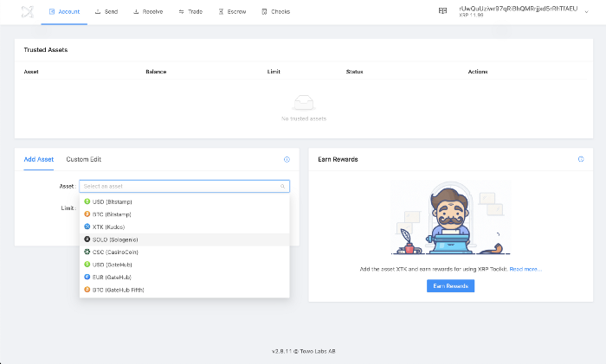Choose BTC (Bitstamp) from asset list

[112, 214]
